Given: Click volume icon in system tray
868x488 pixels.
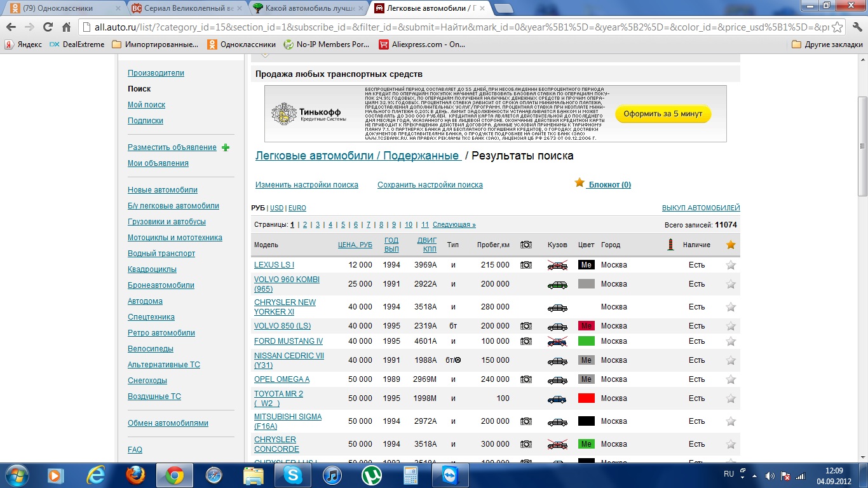Looking at the screenshot, I should 770,475.
